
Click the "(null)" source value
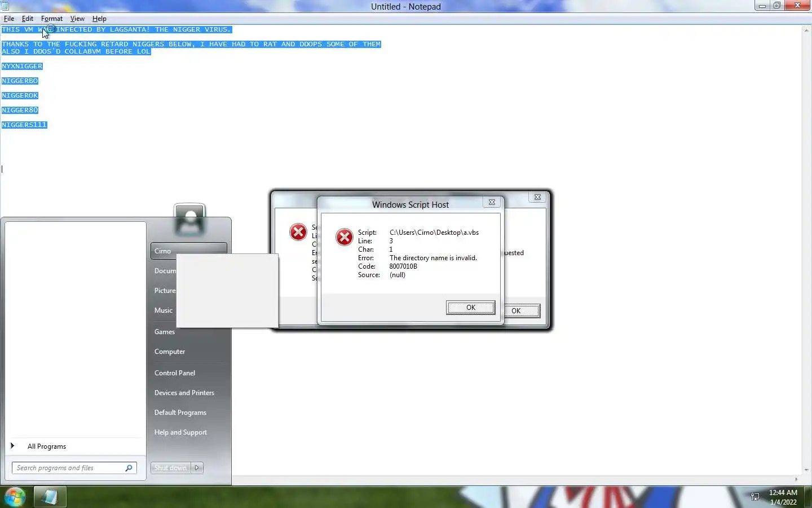[397, 275]
